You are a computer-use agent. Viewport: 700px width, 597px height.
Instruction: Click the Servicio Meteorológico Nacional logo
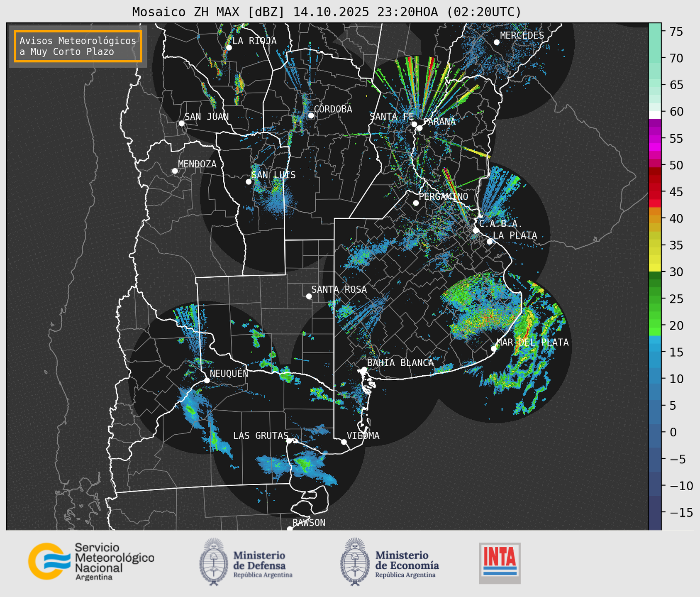tap(91, 562)
